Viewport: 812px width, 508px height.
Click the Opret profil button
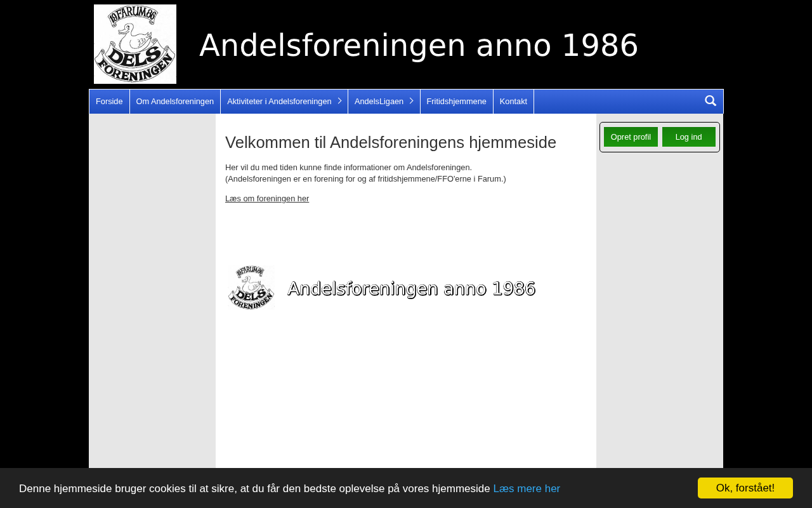(x=631, y=137)
